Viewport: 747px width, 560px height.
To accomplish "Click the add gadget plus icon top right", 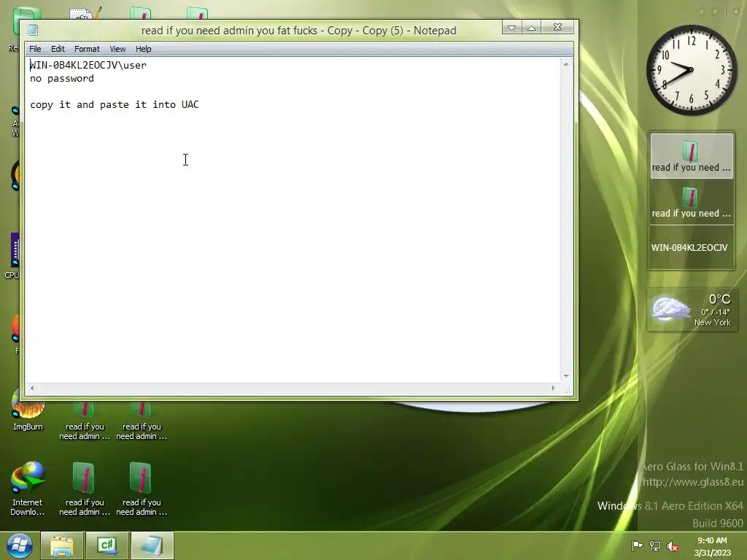I will click(735, 12).
